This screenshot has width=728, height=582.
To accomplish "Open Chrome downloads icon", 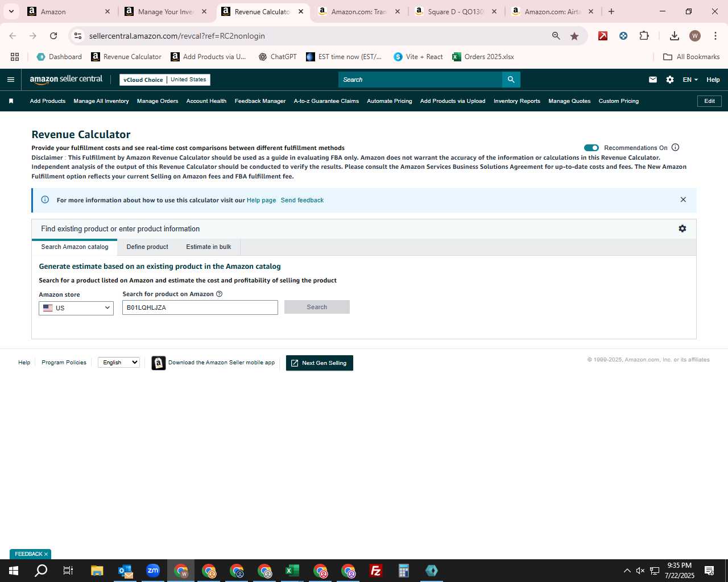I will [x=674, y=36].
